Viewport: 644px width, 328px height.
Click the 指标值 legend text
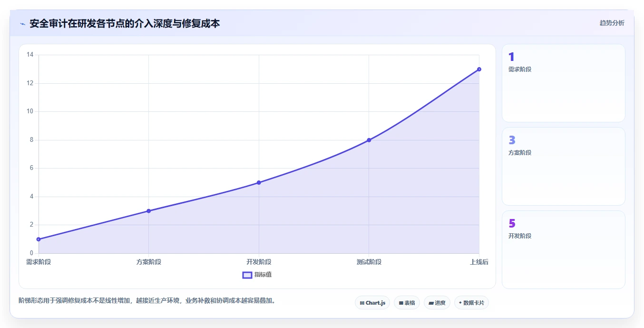pos(263,275)
